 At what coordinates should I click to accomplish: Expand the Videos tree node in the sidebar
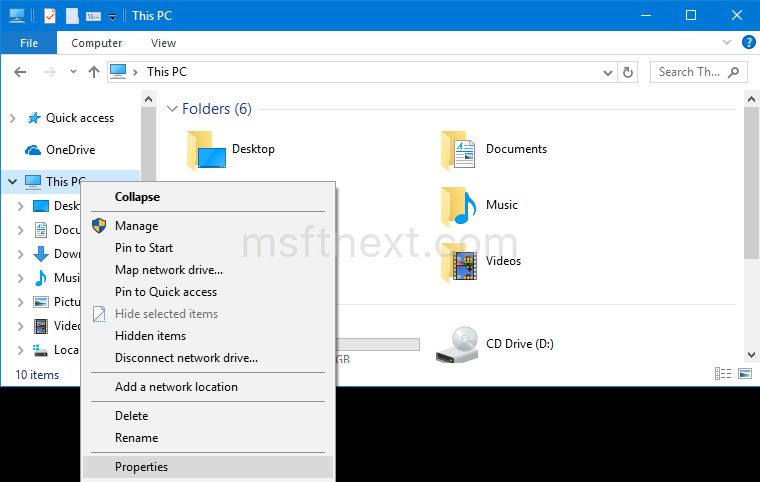[x=20, y=326]
